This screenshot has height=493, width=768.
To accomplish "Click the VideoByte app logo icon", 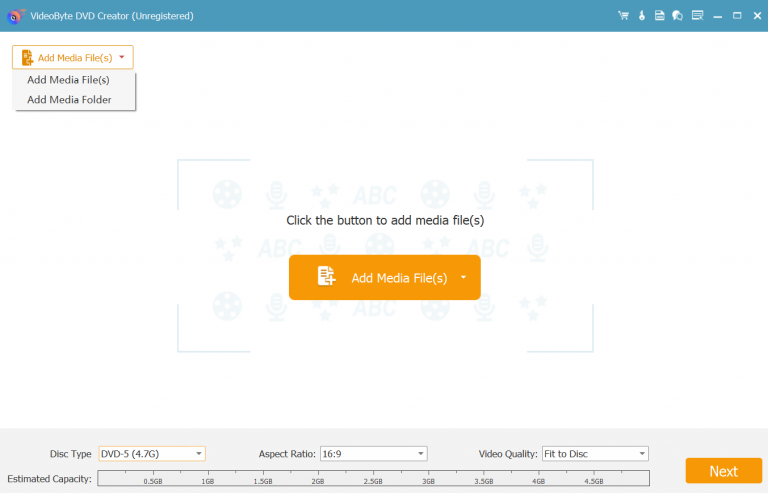I will coord(13,16).
